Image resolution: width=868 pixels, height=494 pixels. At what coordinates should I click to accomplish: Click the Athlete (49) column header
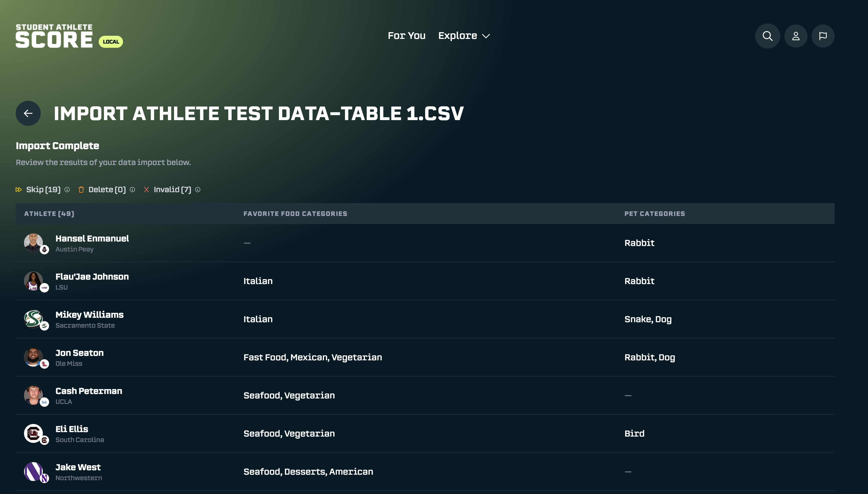pos(49,214)
